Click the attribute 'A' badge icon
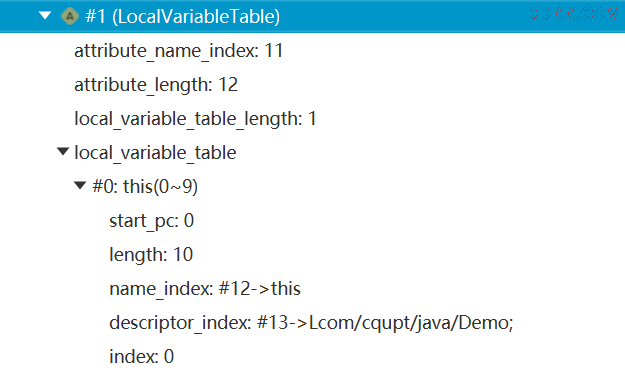The width and height of the screenshot is (625, 379). pyautogui.click(x=70, y=16)
